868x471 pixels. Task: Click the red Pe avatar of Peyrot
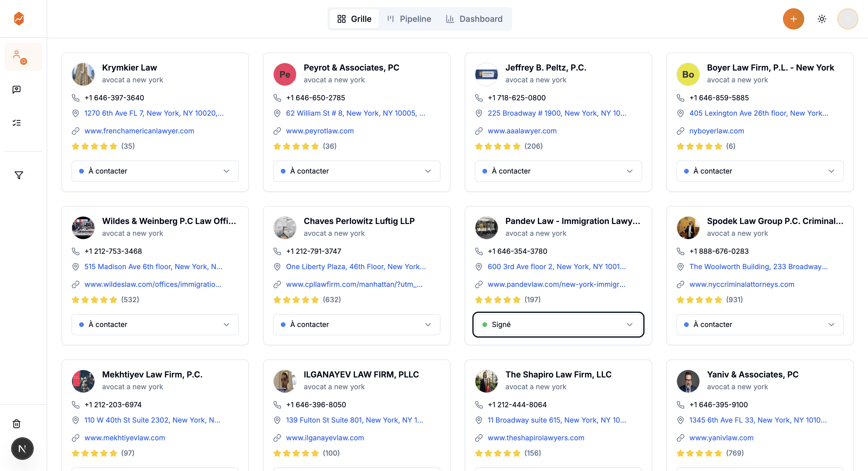[x=285, y=74]
